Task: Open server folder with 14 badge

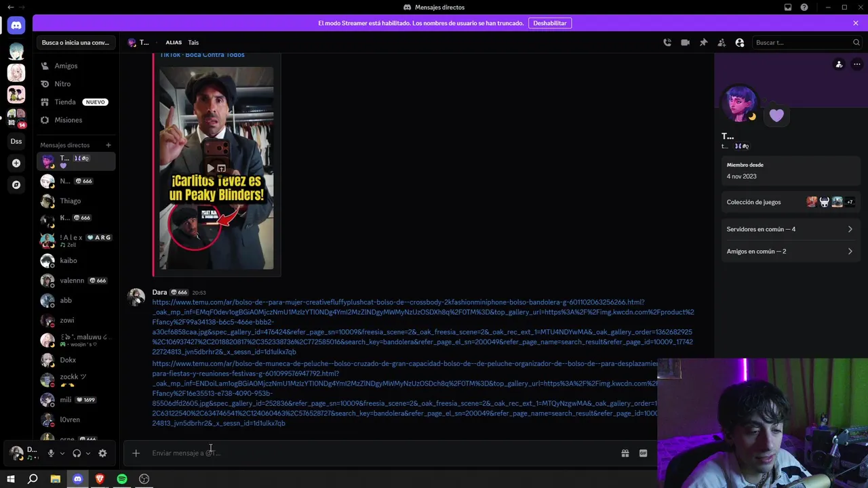Action: [16, 118]
